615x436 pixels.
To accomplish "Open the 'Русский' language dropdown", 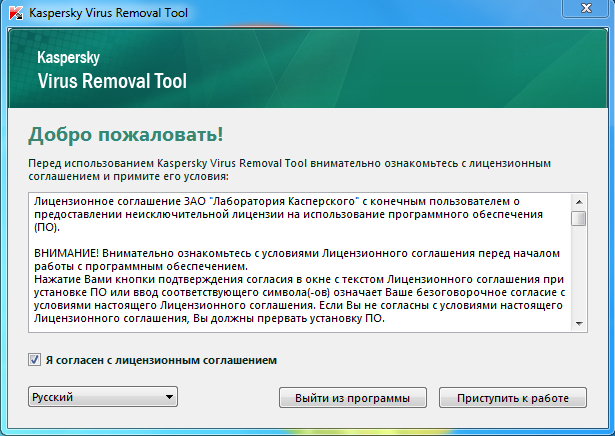I will [x=103, y=397].
